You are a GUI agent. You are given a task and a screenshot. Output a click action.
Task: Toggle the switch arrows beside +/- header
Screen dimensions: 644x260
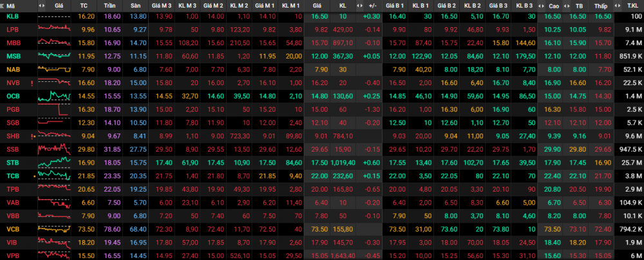(360, 6)
